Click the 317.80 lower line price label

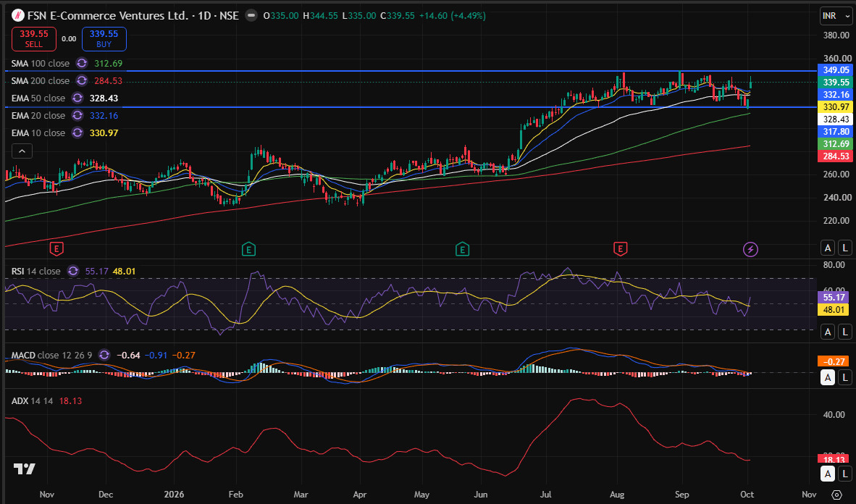pos(835,132)
